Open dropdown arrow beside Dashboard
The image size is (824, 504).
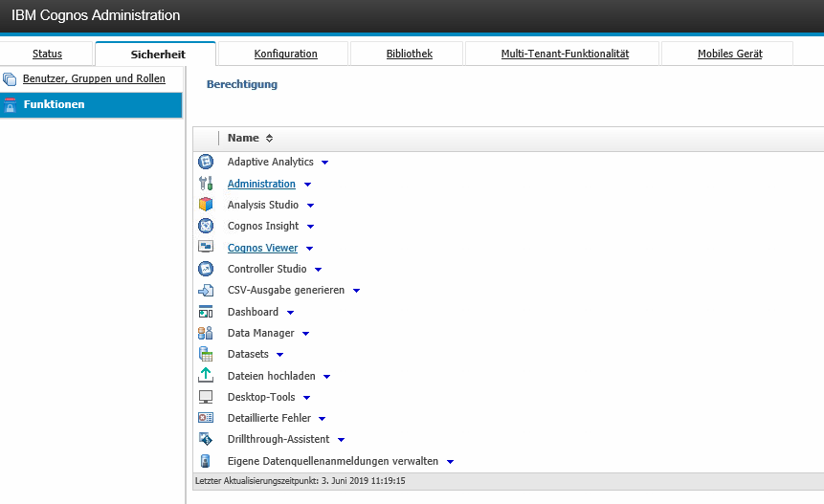click(290, 313)
